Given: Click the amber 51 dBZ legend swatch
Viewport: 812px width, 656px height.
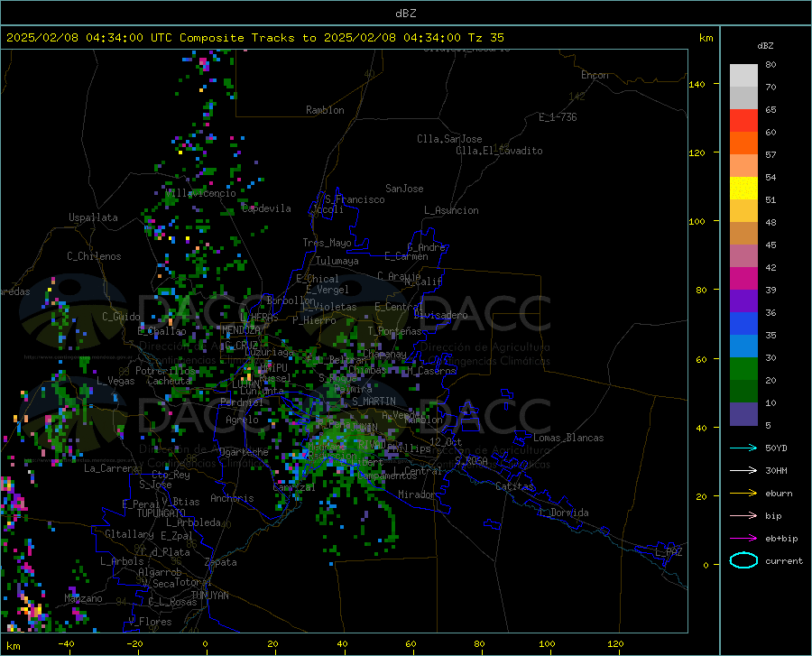Looking at the screenshot, I should [x=743, y=211].
